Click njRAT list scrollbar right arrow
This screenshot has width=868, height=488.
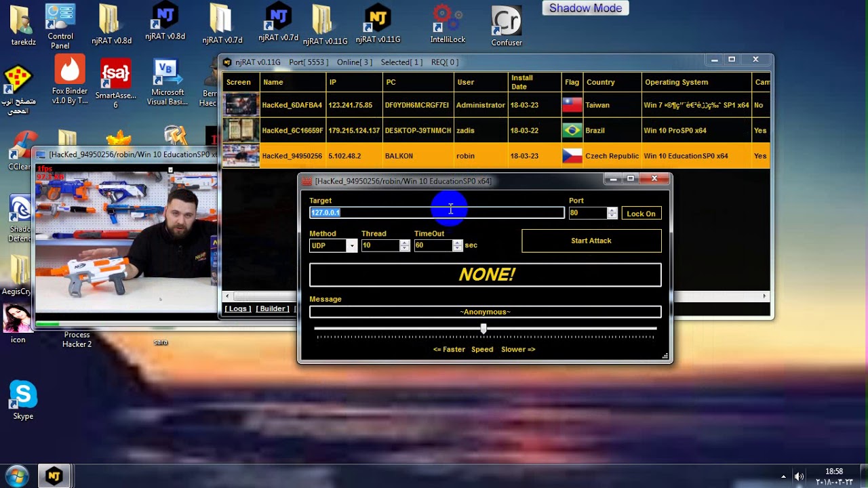point(764,296)
